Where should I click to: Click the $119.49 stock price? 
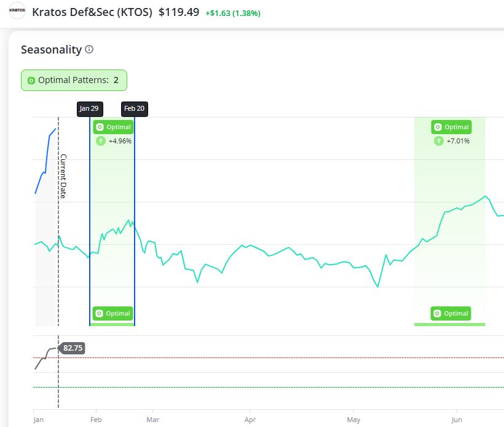(179, 12)
